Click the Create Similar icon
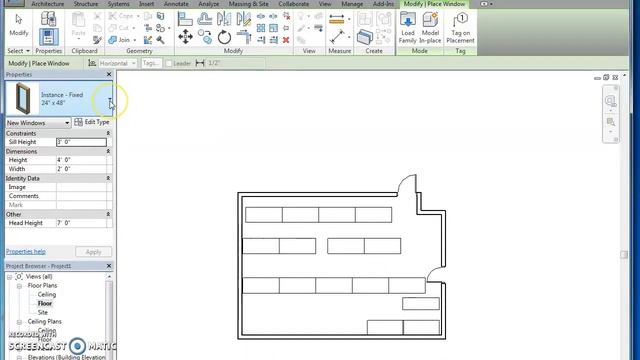This screenshot has width=640, height=360. (x=364, y=37)
